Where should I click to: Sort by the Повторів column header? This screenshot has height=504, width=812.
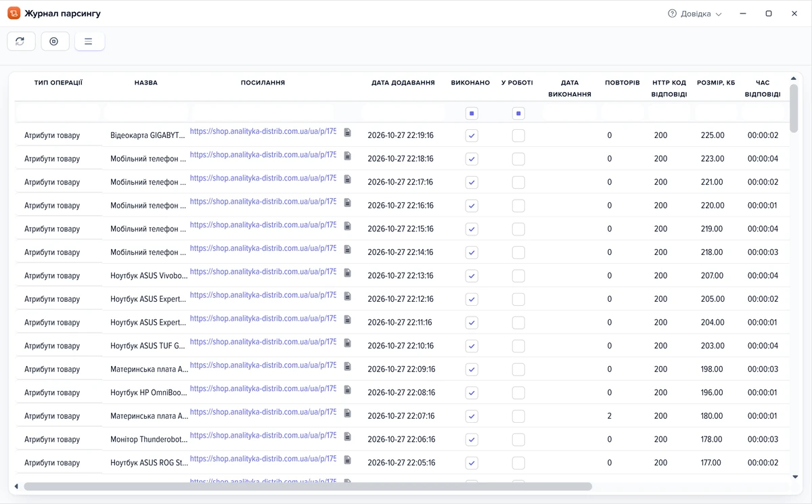pyautogui.click(x=623, y=83)
